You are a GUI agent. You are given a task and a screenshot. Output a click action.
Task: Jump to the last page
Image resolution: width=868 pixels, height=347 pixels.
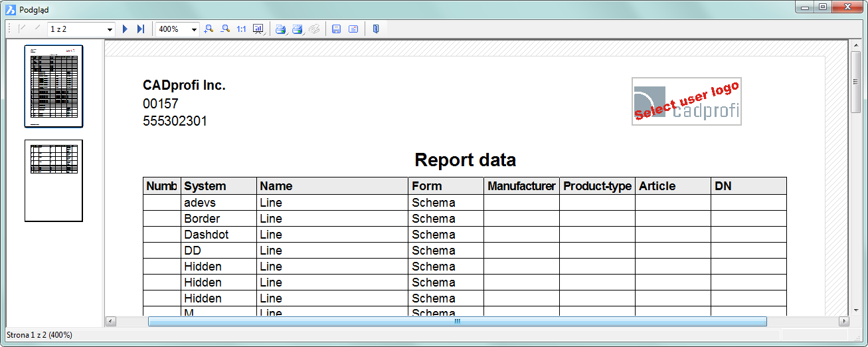pyautogui.click(x=140, y=29)
